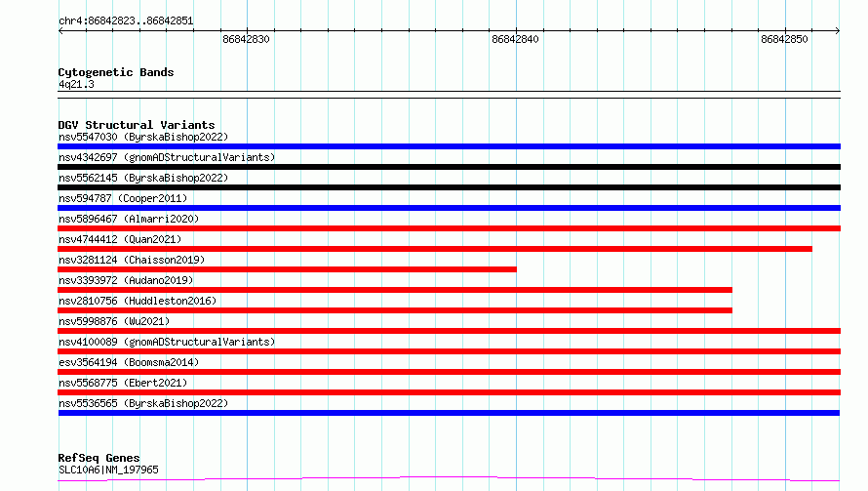Open the DGV Structural Variants track heading
The width and height of the screenshot is (868, 491).
[137, 125]
